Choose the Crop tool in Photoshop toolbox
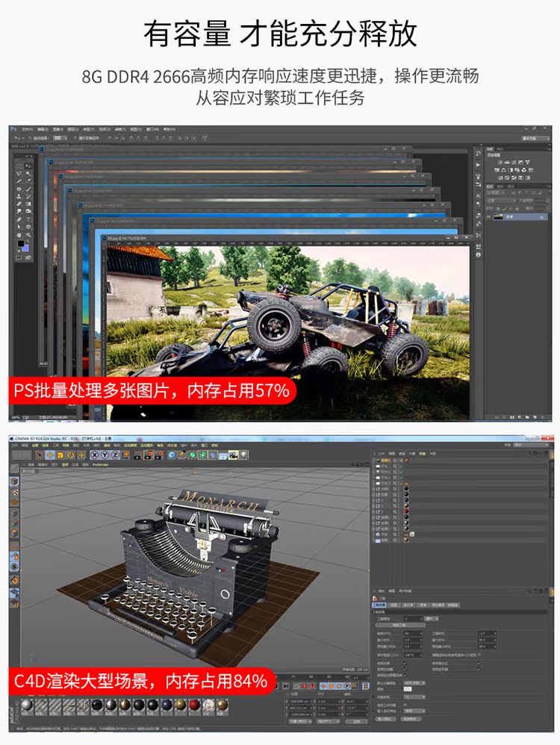560x745 pixels. (x=19, y=181)
